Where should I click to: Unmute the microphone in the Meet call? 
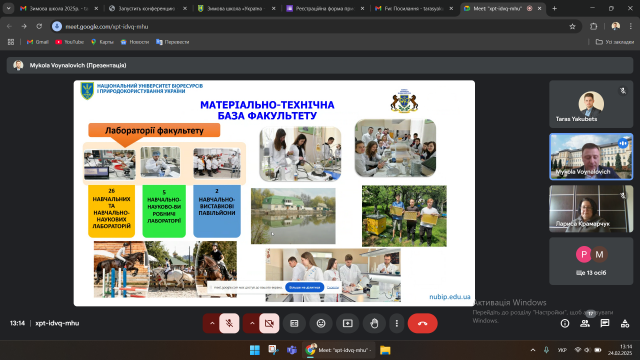pos(229,323)
